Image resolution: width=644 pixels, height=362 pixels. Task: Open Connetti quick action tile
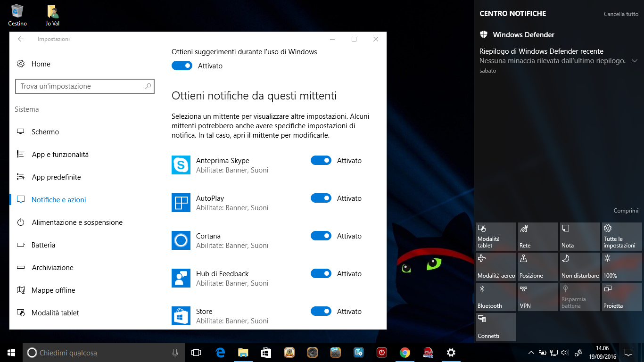[496, 327]
